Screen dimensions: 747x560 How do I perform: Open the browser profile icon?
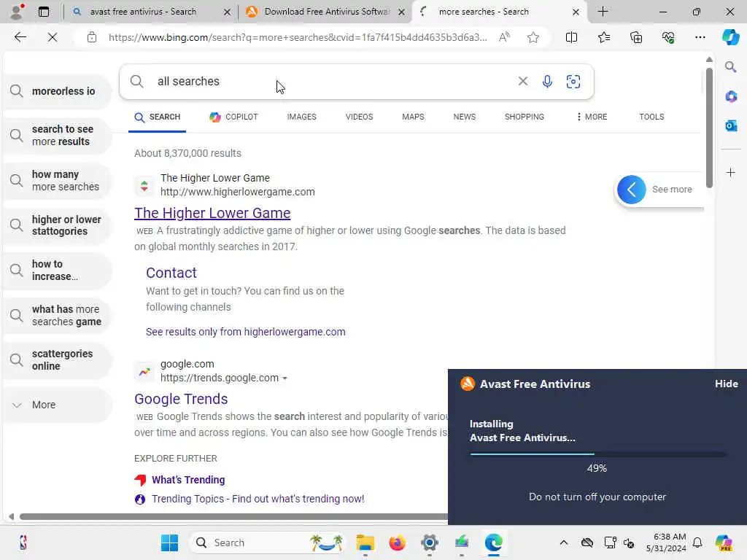click(17, 12)
